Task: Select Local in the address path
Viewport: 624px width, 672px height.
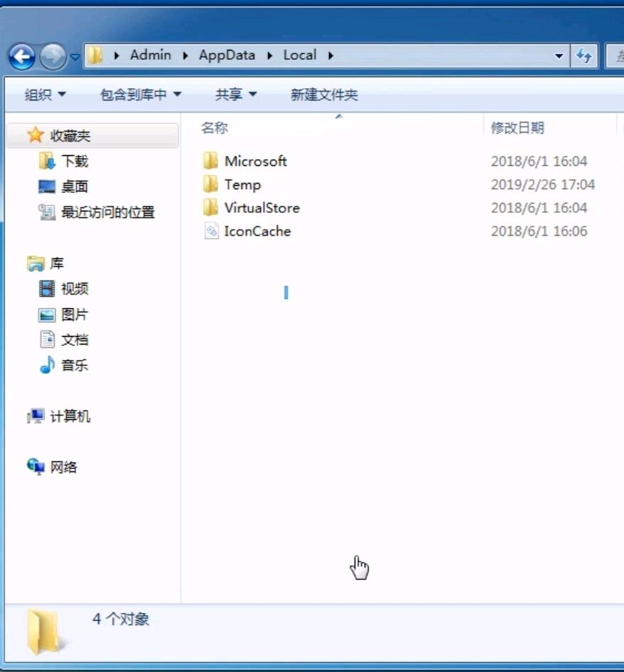Action: (300, 55)
